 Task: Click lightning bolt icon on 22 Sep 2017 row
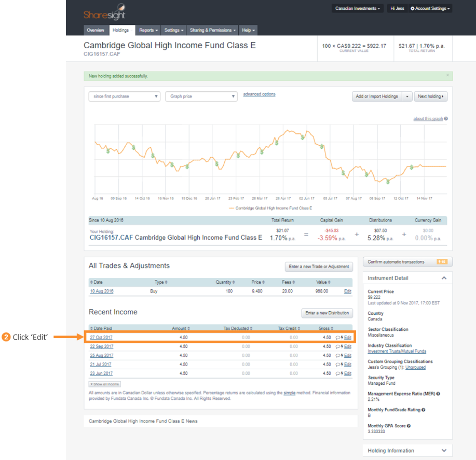click(342, 346)
